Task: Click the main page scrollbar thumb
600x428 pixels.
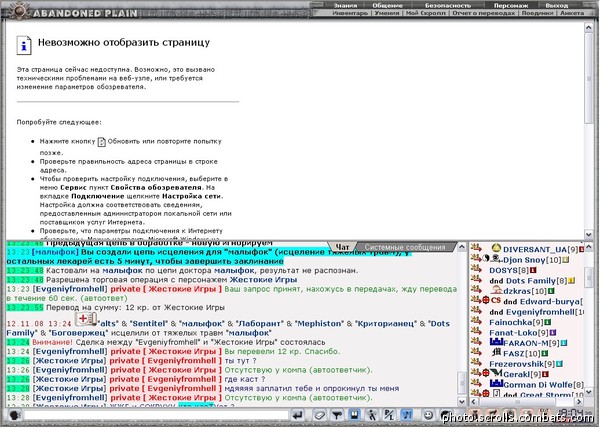Action: (x=589, y=78)
